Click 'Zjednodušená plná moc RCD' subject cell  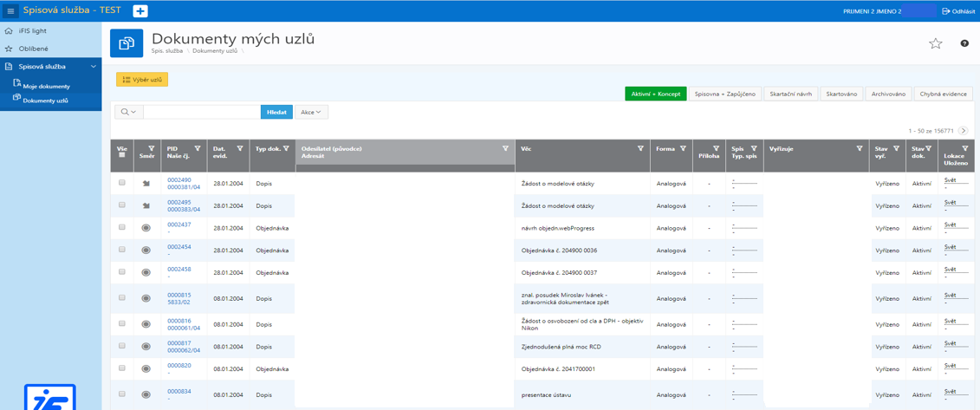pyautogui.click(x=561, y=347)
